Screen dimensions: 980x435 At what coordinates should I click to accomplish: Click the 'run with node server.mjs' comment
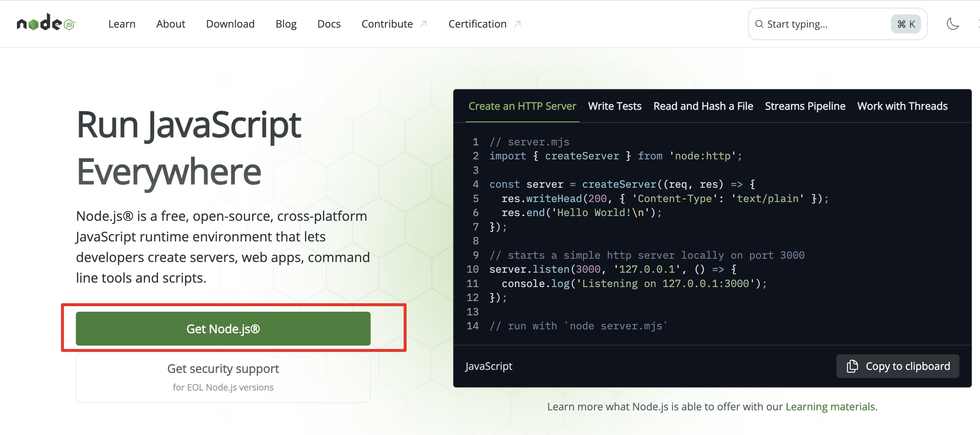tap(578, 326)
